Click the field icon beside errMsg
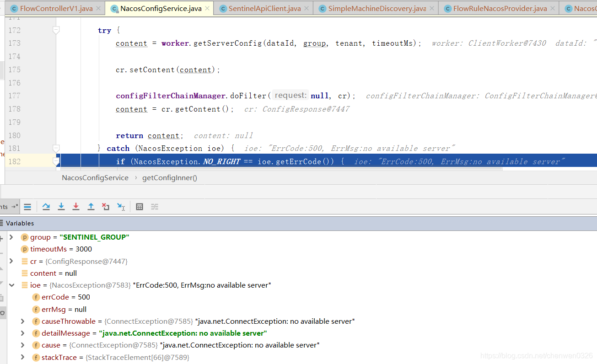Viewport: 597px width, 364px height. (x=36, y=309)
